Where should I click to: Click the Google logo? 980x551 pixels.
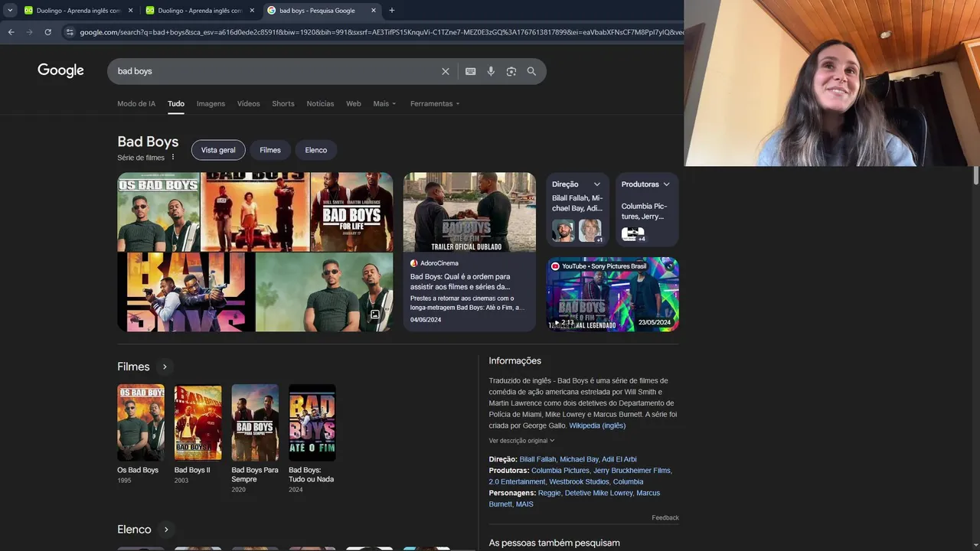pos(60,71)
